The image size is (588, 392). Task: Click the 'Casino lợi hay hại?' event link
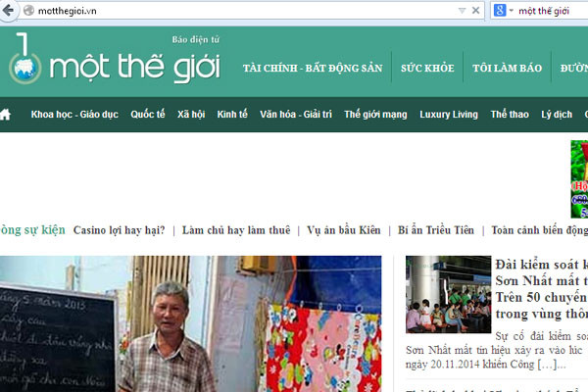(x=119, y=230)
